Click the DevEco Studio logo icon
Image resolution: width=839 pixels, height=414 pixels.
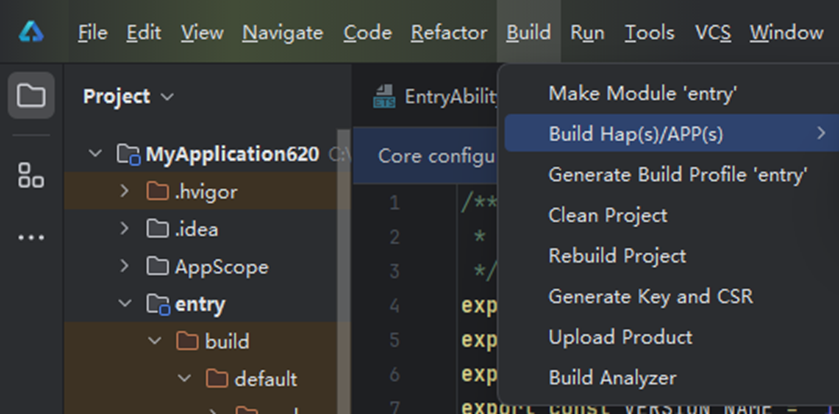(x=31, y=32)
